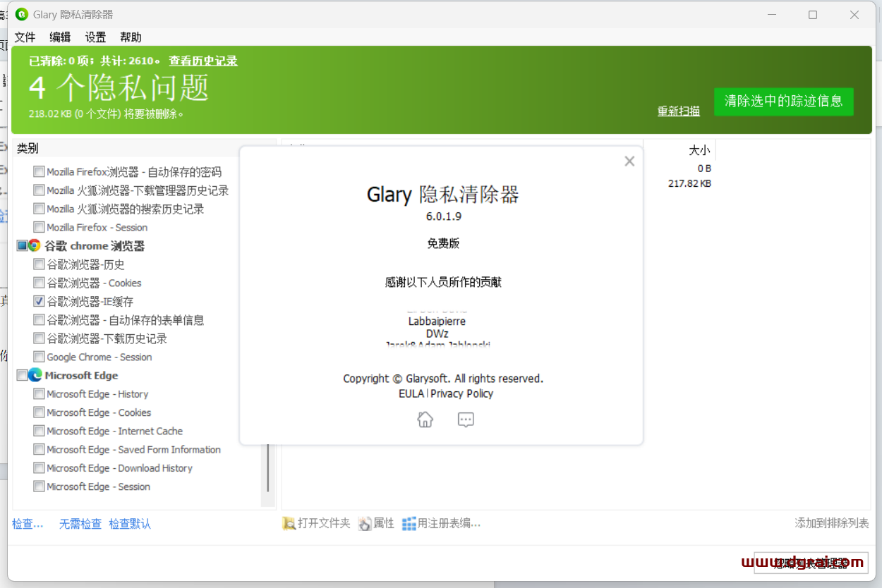Close the About dialog with X
The image size is (882, 588).
629,161
